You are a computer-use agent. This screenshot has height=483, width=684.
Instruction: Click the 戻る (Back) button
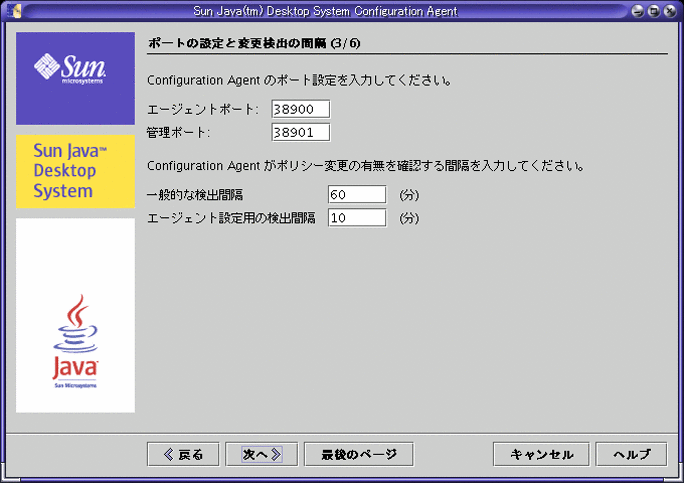click(183, 455)
